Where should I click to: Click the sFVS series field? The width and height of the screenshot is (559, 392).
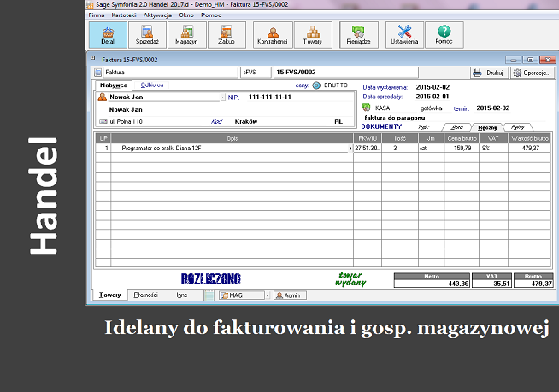click(256, 73)
